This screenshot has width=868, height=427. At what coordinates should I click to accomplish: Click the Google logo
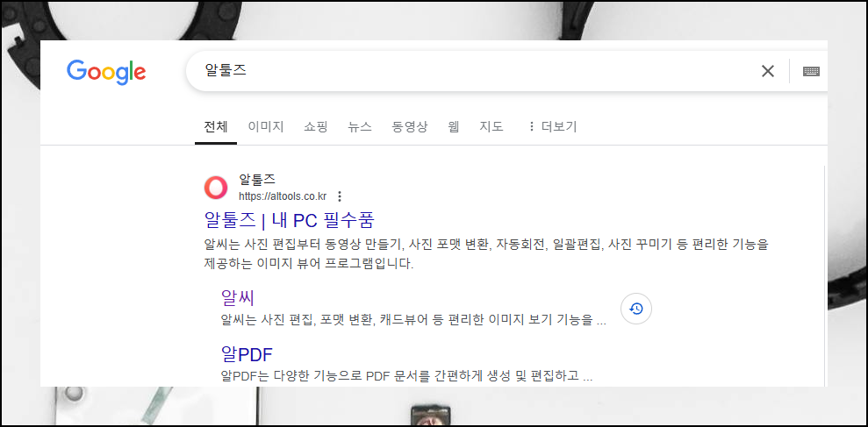pos(106,72)
